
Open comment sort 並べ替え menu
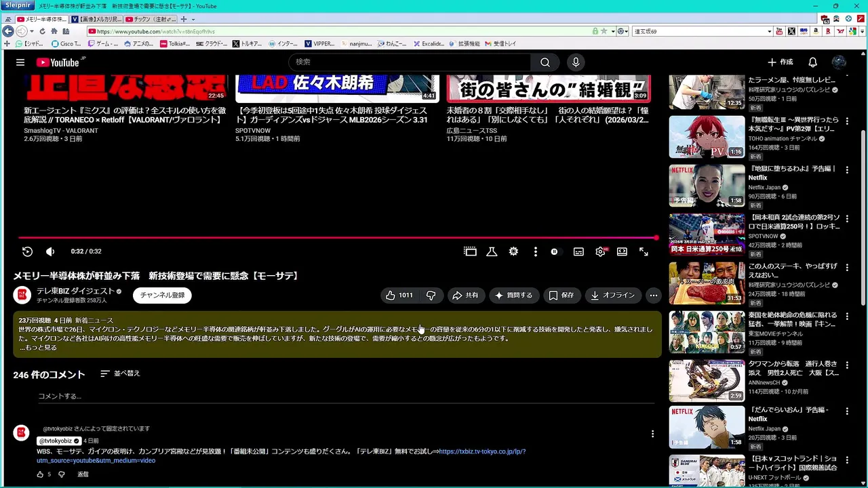click(120, 373)
